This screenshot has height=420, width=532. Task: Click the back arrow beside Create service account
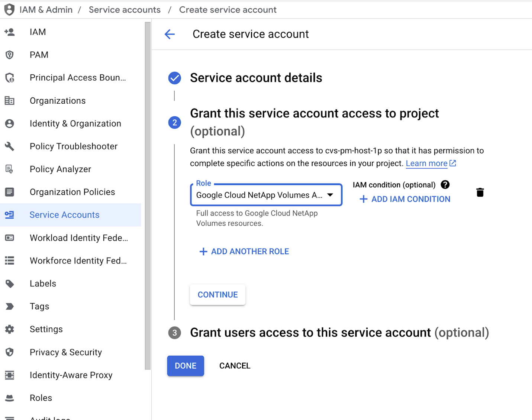[x=170, y=34]
